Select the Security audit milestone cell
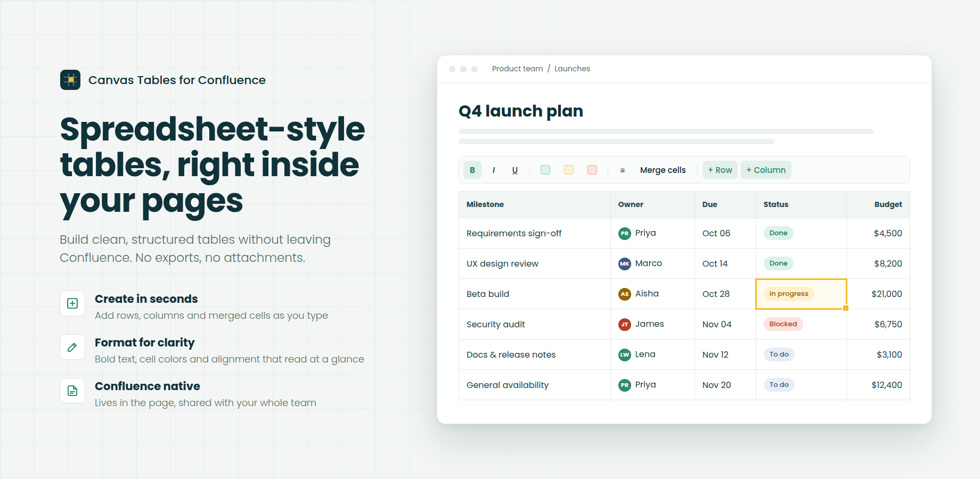980x479 pixels. 535,324
